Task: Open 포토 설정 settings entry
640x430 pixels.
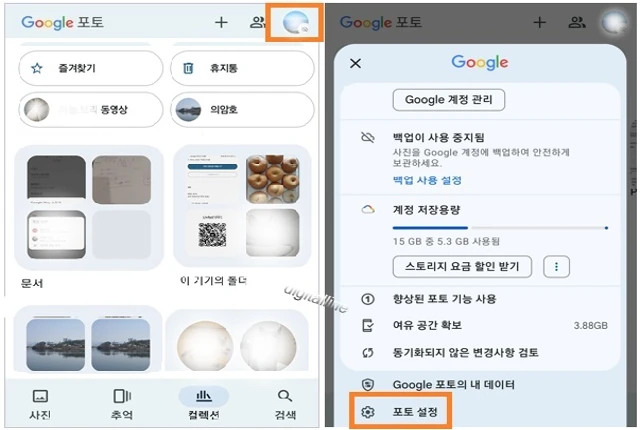Action: click(x=400, y=412)
